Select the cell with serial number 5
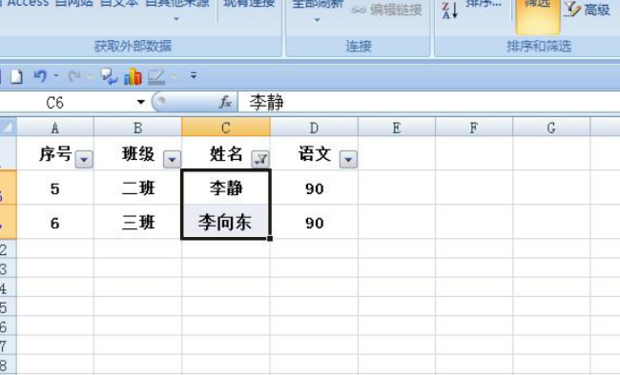 55,188
